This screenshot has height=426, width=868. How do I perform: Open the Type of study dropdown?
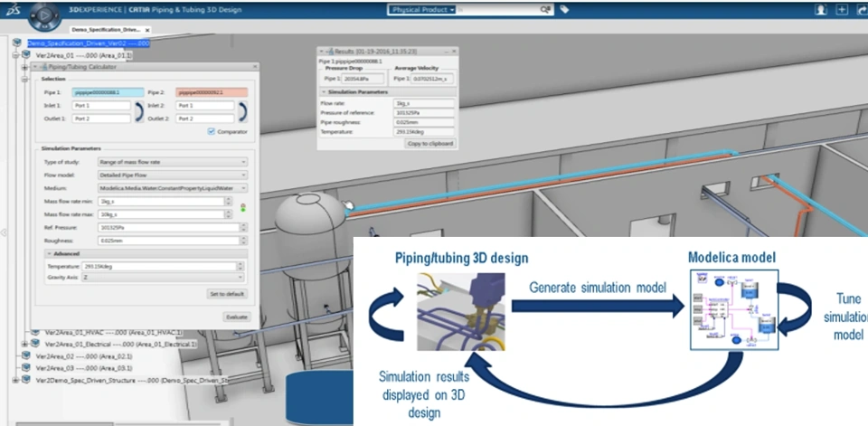172,162
